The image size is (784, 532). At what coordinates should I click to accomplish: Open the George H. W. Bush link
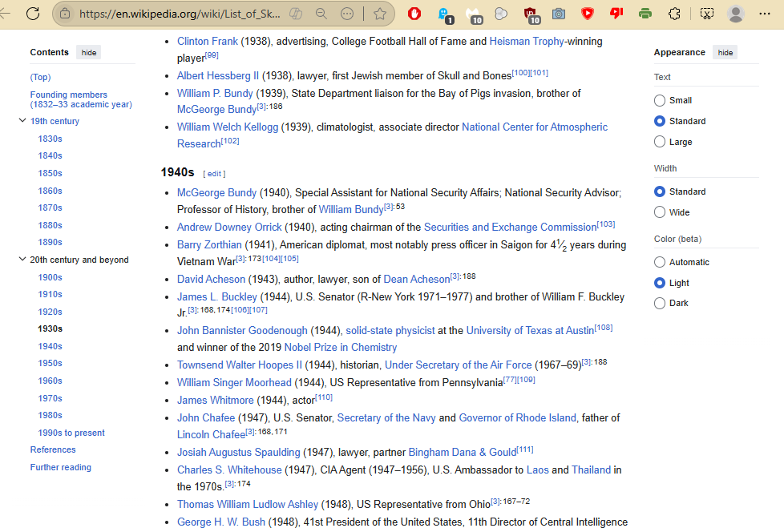click(x=221, y=522)
